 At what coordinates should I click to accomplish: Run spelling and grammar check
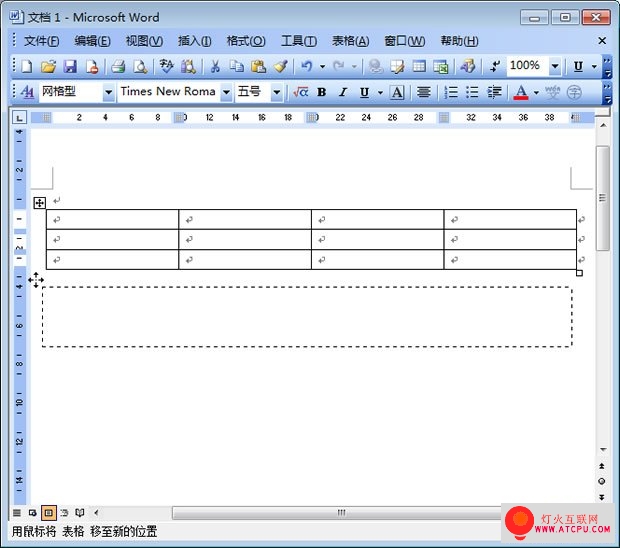coord(166,66)
